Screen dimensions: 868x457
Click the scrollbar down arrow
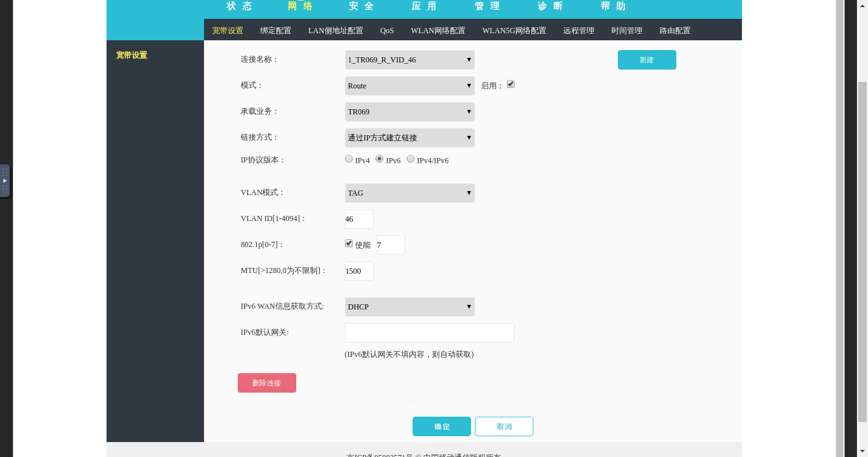pyautogui.click(x=862, y=450)
